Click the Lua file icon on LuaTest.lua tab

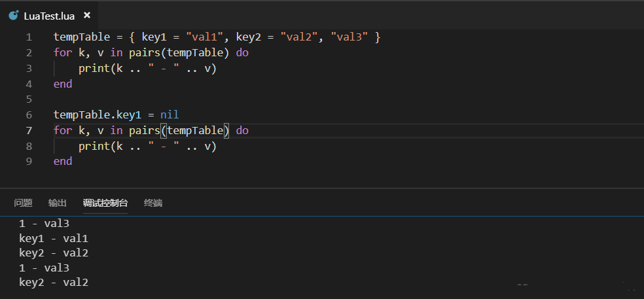coord(14,16)
